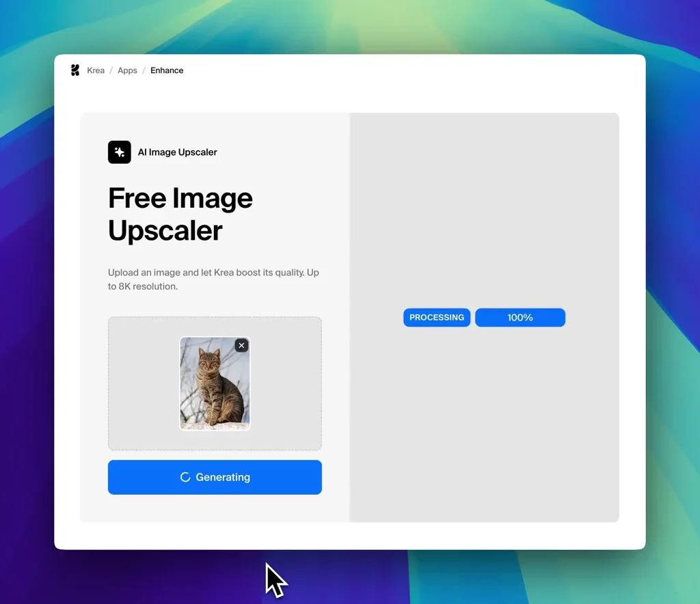Click the uploaded cat thumbnail

click(x=215, y=383)
